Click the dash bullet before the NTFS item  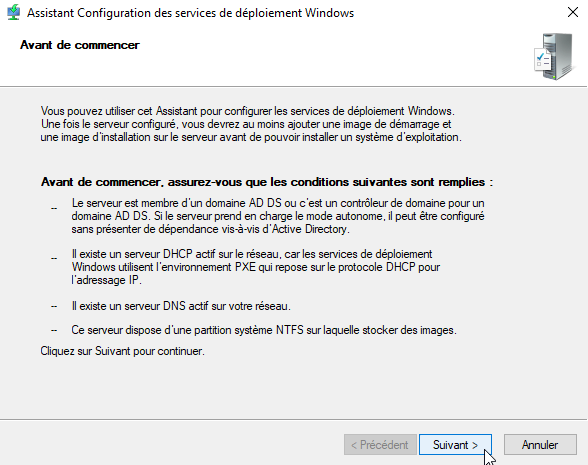click(x=54, y=330)
